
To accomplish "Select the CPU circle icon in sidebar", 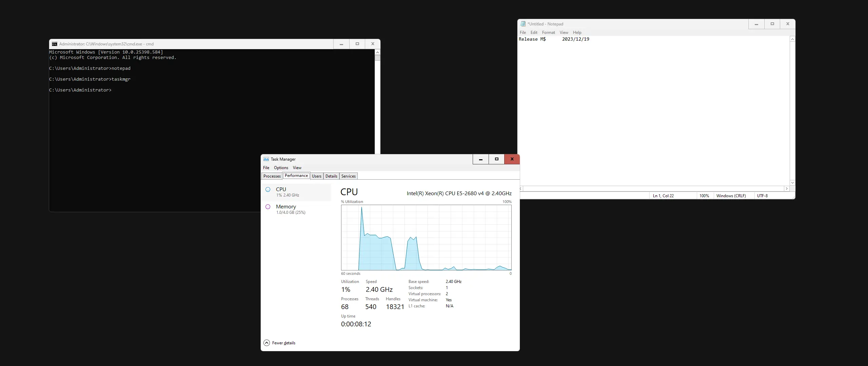I will [268, 189].
